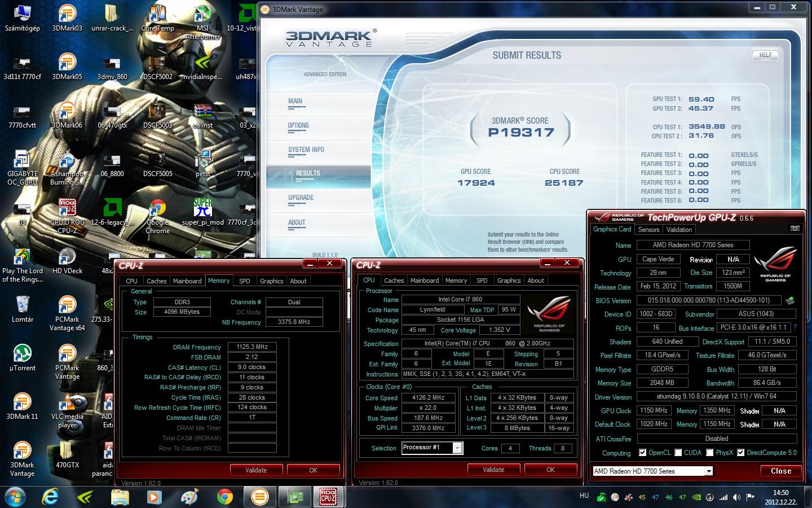Select the 3DMark05 desktop icon
812x508 pixels.
coord(67,66)
